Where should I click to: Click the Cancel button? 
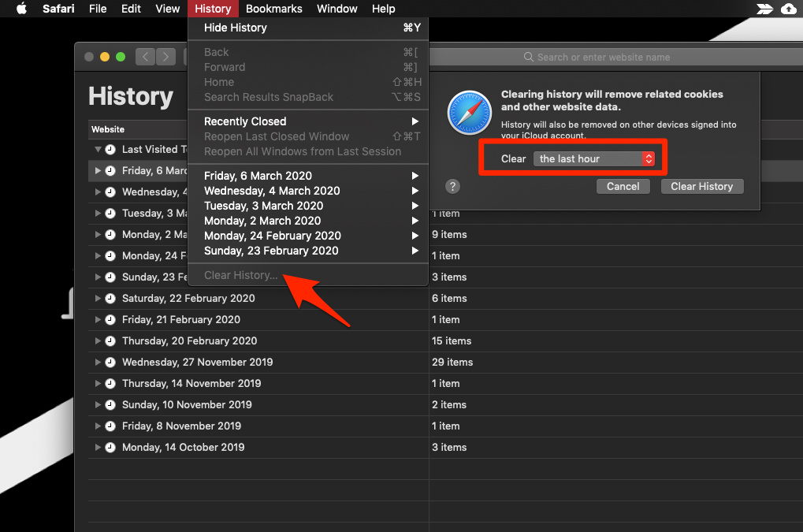pyautogui.click(x=623, y=186)
